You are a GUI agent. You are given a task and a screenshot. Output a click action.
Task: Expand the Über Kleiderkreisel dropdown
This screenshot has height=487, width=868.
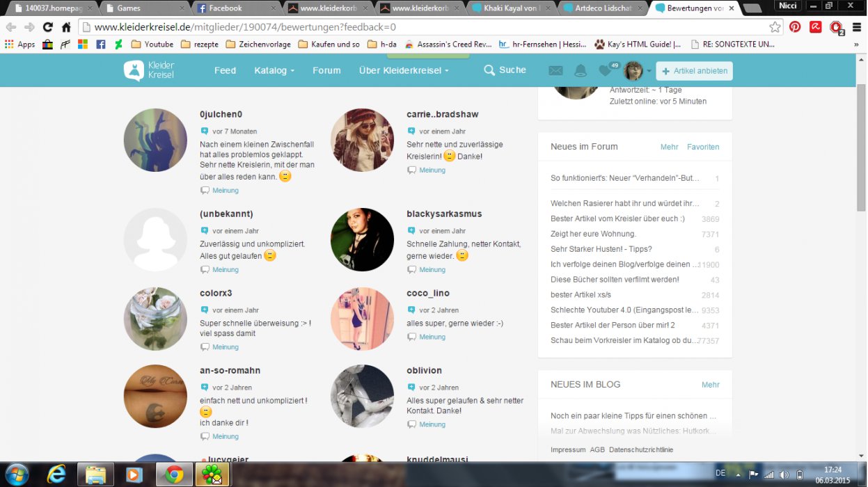click(404, 70)
